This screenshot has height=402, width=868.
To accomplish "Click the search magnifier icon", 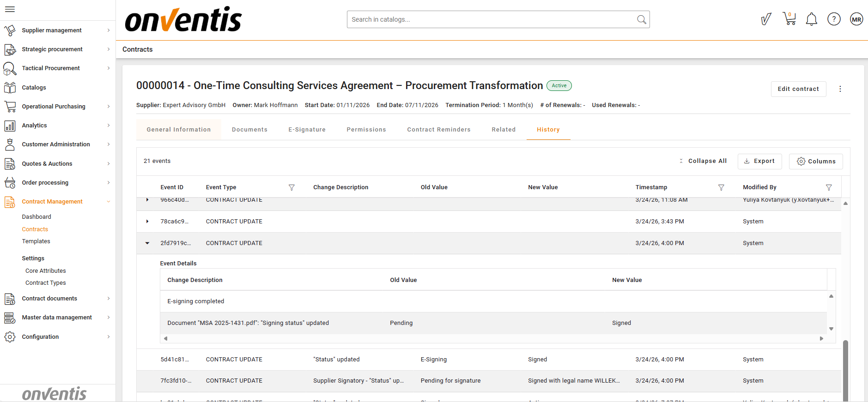I will coord(641,19).
